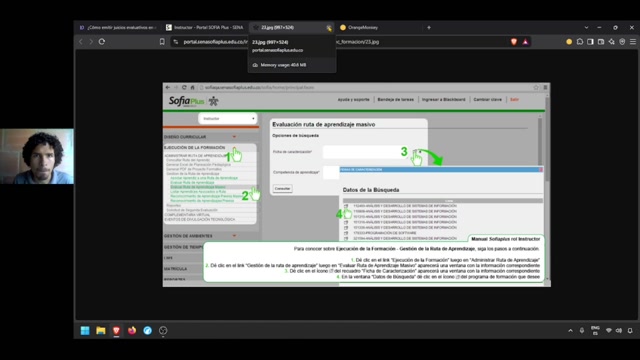Open the Wi-Fi network tray icon
The image size is (640, 360).
609,331
